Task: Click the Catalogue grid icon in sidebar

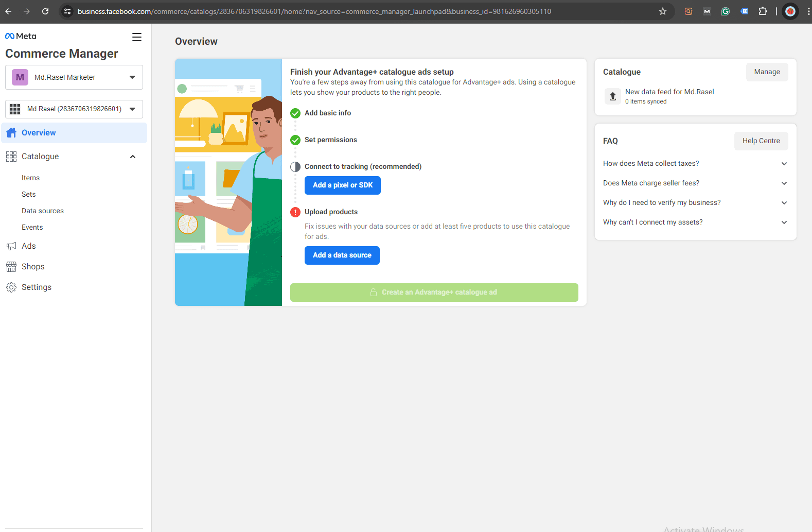Action: 11,157
